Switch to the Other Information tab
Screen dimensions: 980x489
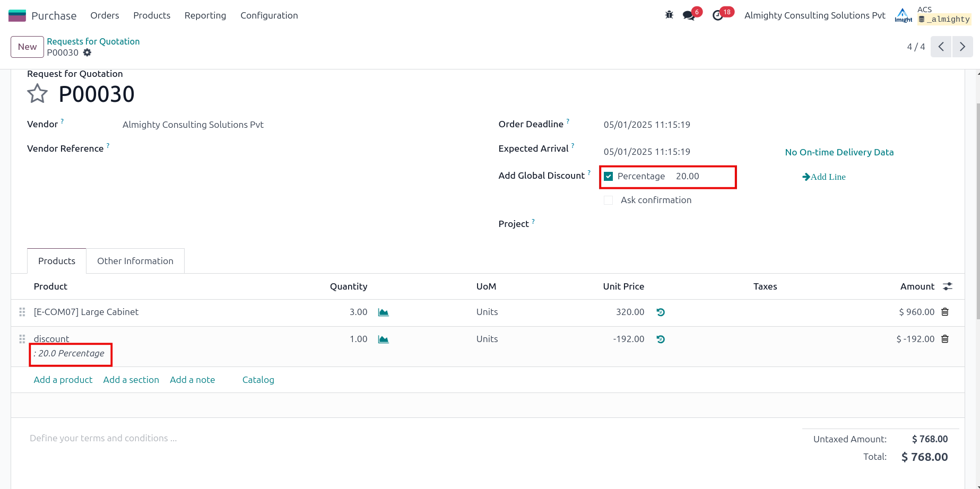(135, 261)
